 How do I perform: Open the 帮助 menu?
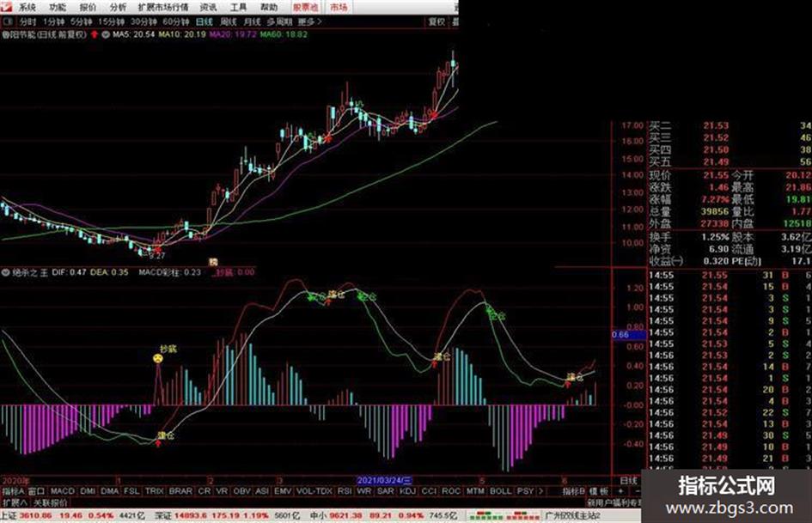coord(269,7)
